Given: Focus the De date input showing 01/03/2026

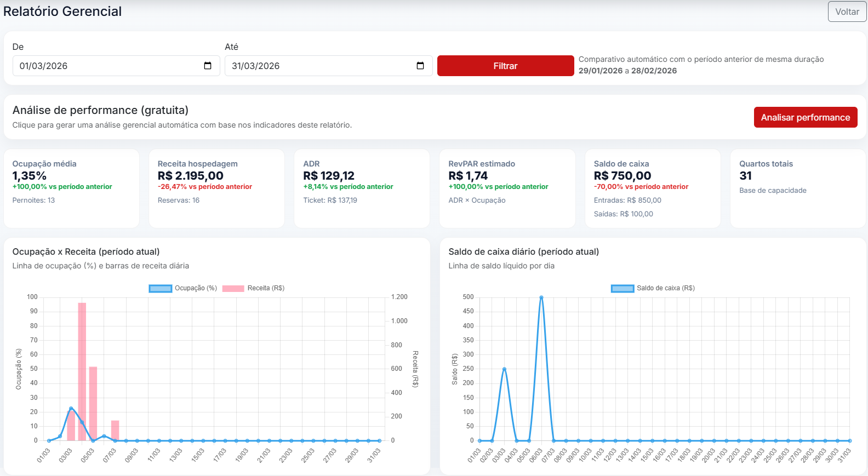Looking at the screenshot, I should (x=116, y=66).
